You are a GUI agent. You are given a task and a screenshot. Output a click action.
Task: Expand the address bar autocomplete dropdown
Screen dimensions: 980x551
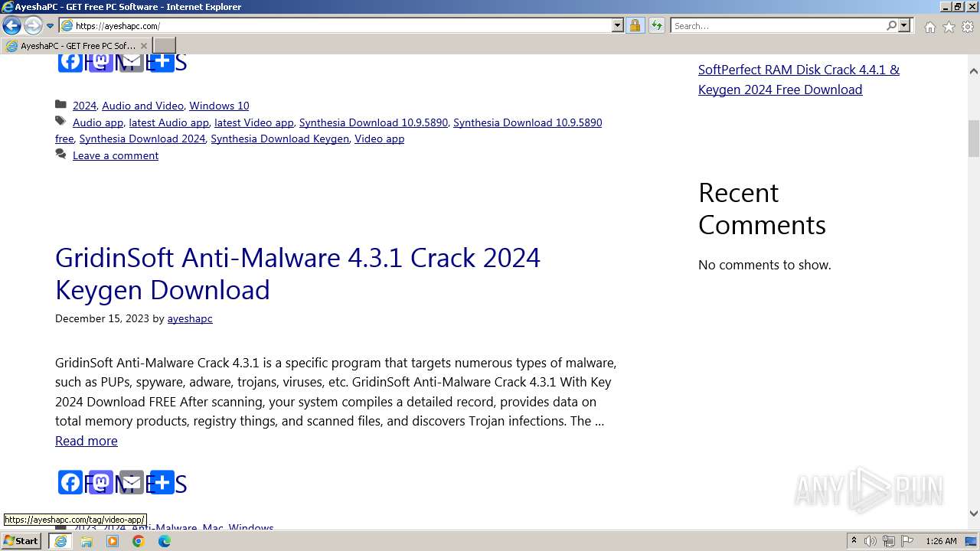pos(618,25)
